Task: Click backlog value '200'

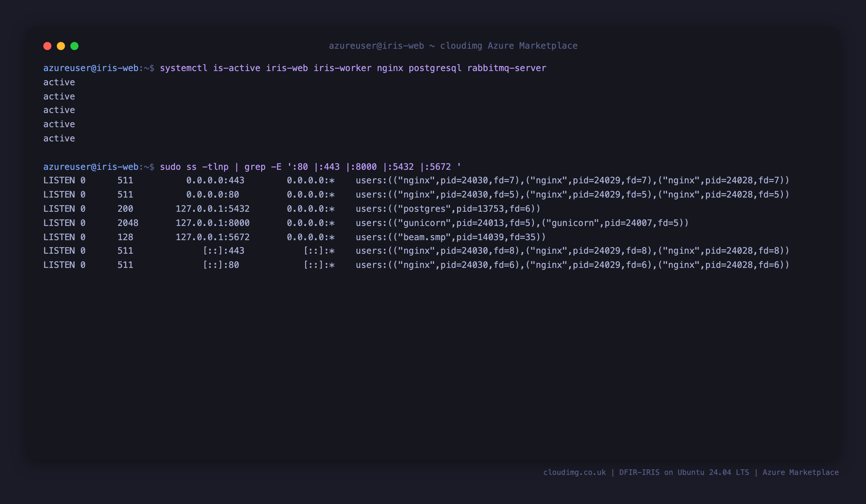Action: pyautogui.click(x=125, y=209)
